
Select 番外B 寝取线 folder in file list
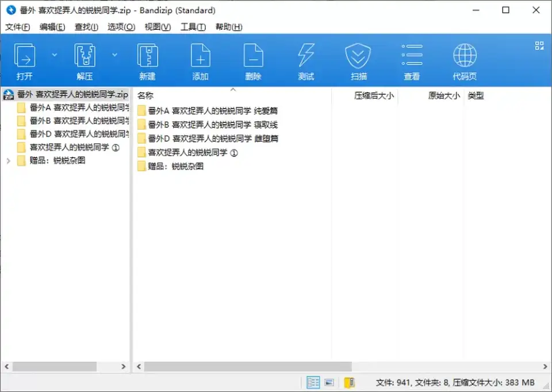coord(208,125)
